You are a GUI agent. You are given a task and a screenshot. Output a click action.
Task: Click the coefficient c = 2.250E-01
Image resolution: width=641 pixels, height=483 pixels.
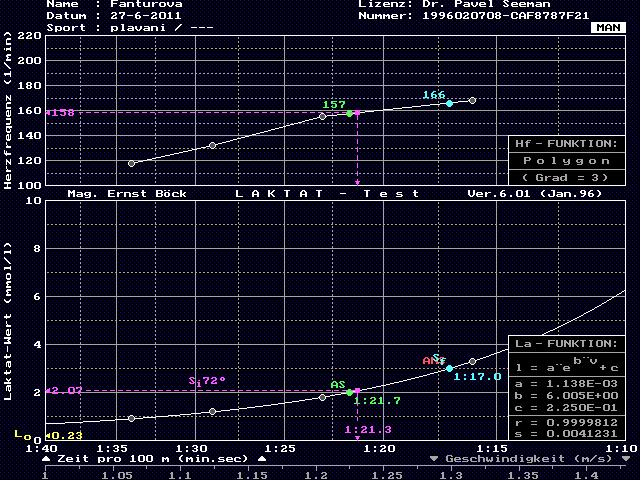pyautogui.click(x=567, y=407)
